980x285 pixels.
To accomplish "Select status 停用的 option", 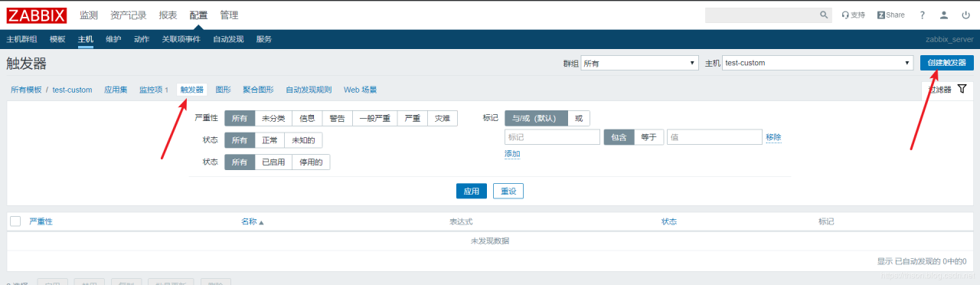I will click(311, 162).
